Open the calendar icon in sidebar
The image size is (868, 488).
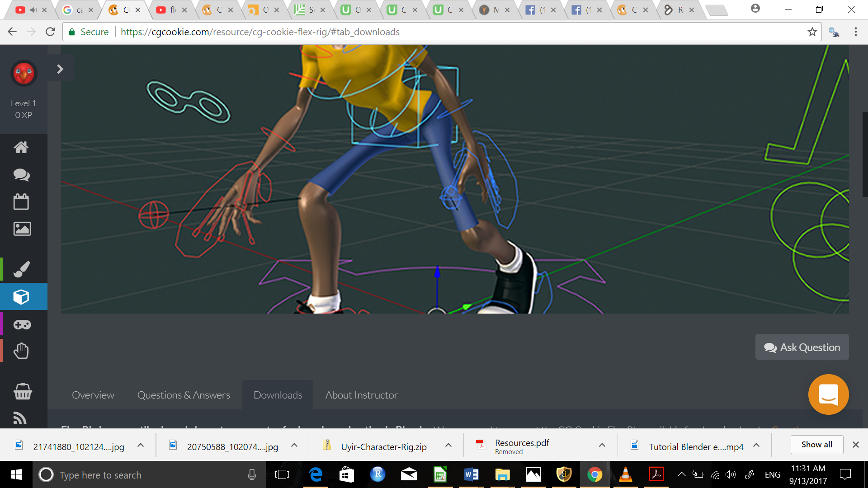(21, 202)
